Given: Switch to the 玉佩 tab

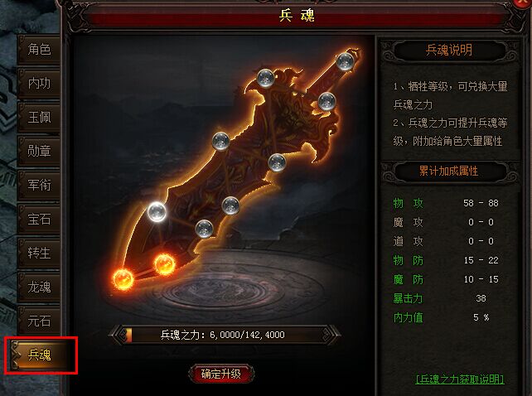Looking at the screenshot, I should (39, 118).
